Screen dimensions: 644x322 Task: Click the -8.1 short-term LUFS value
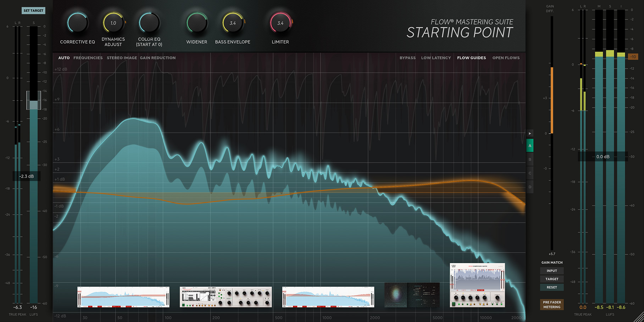610,307
